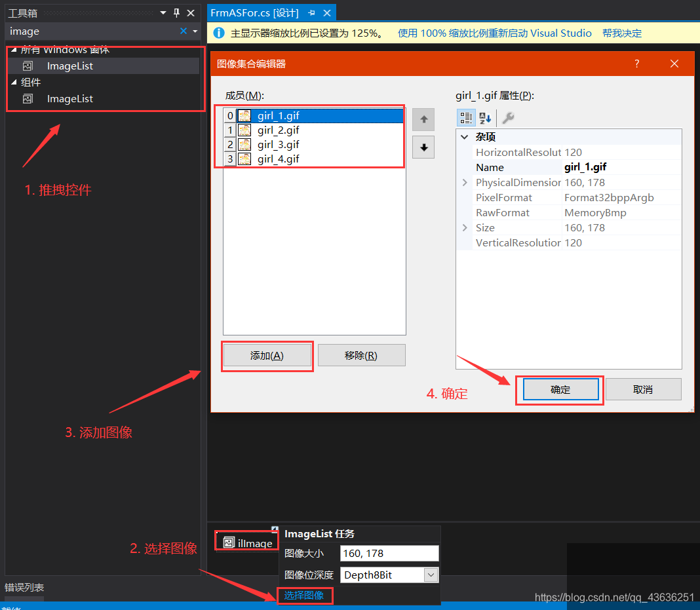Sort properties alphabetically
This screenshot has width=700, height=610.
(x=485, y=118)
